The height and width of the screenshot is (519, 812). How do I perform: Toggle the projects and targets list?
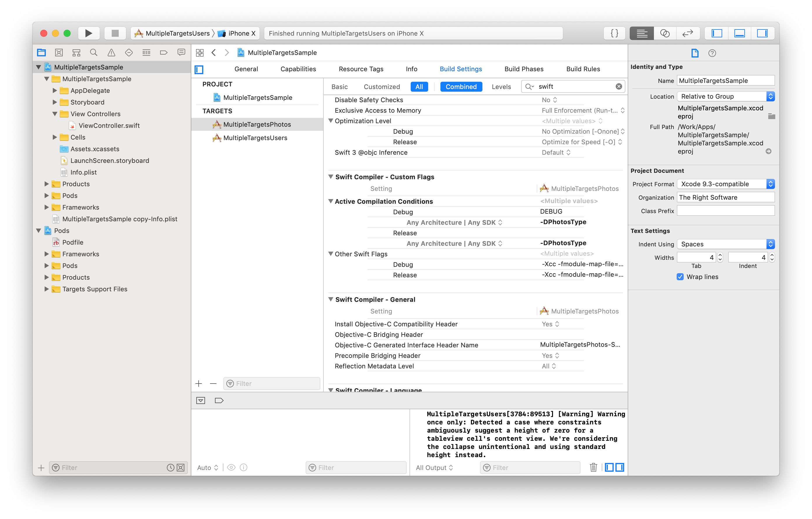(x=199, y=69)
